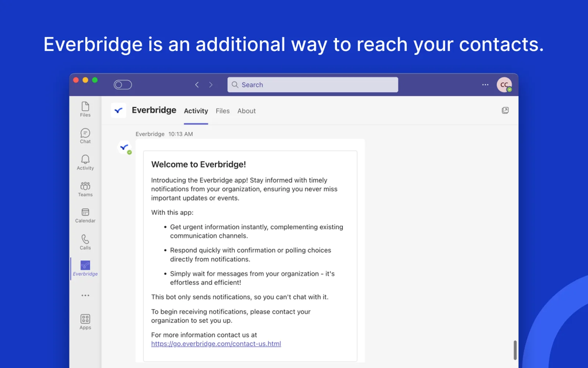Click in the Search field

[313, 85]
